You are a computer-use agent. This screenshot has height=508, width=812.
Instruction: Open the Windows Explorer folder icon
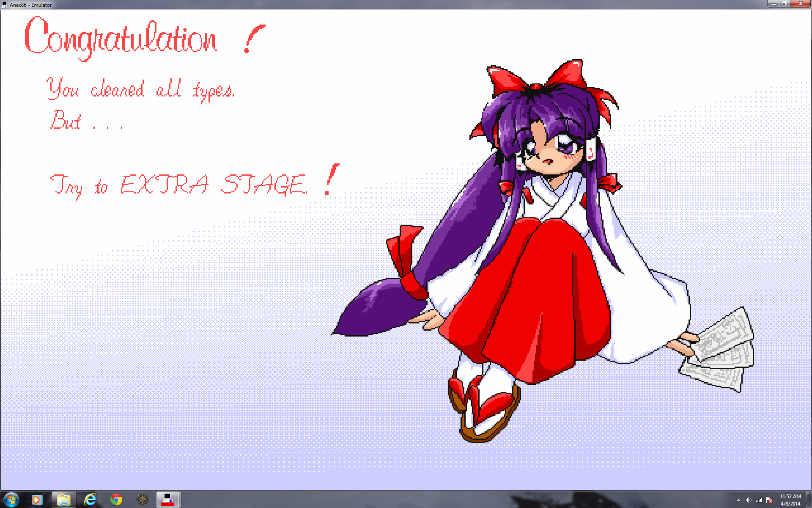(x=64, y=500)
